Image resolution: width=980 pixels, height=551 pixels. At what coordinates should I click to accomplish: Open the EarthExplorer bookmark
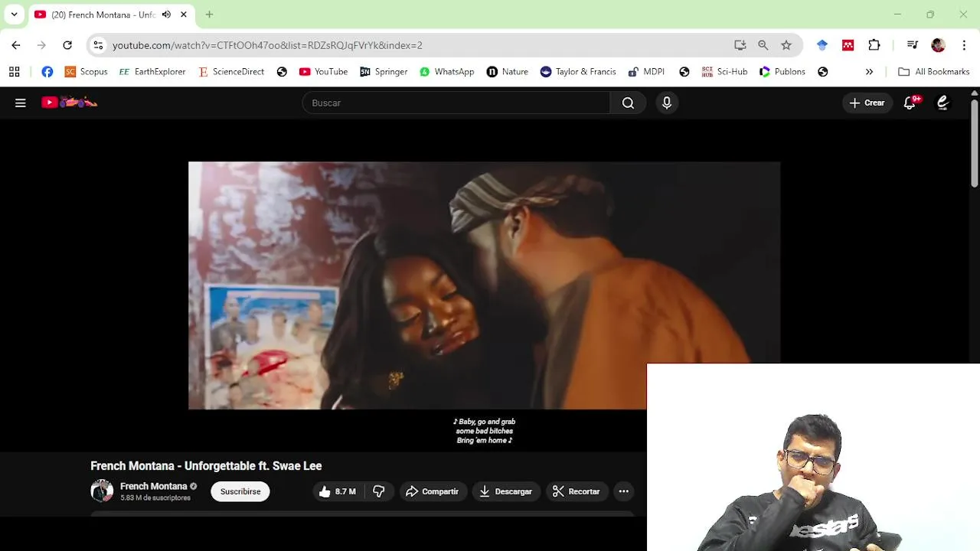[x=152, y=72]
